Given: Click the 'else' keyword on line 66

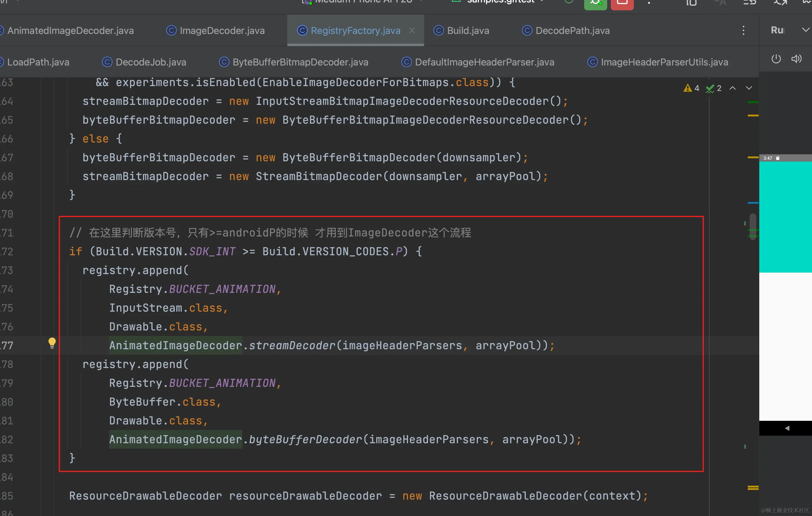Looking at the screenshot, I should [x=96, y=139].
